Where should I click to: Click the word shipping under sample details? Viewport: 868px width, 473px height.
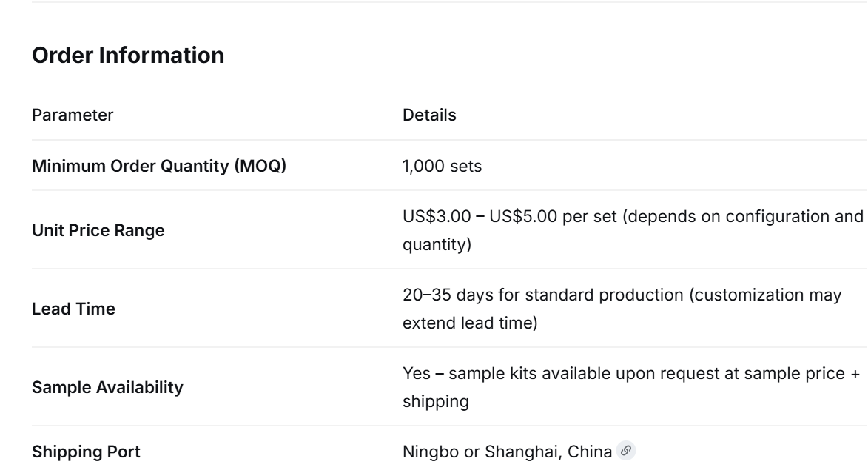(436, 401)
